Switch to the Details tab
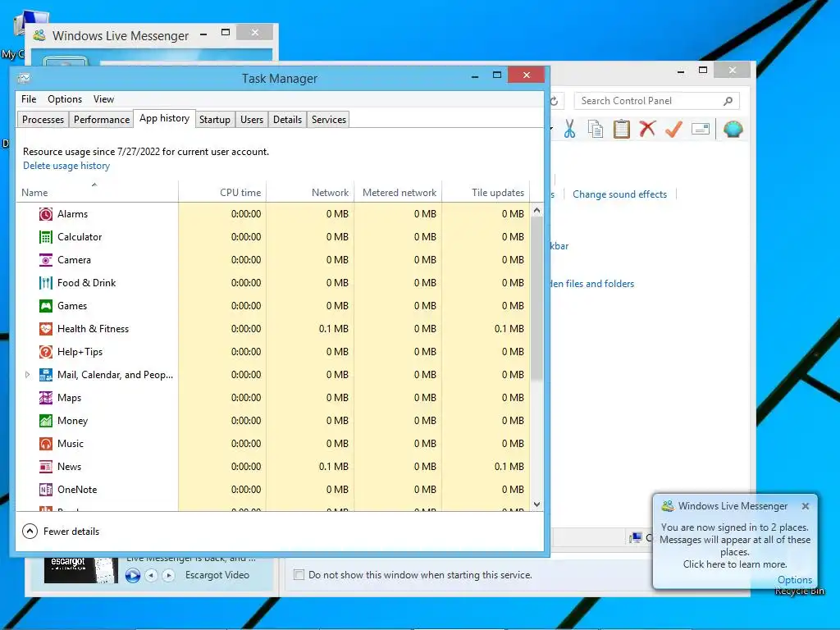The height and width of the screenshot is (630, 840). click(x=288, y=120)
